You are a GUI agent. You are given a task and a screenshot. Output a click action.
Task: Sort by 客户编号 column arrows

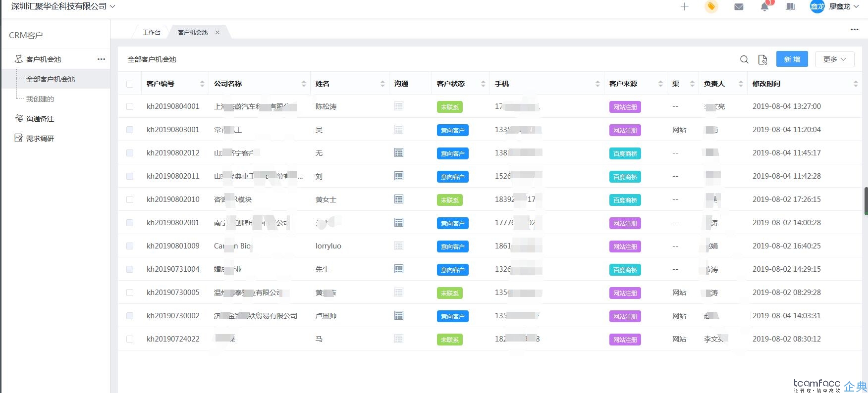[x=202, y=84]
